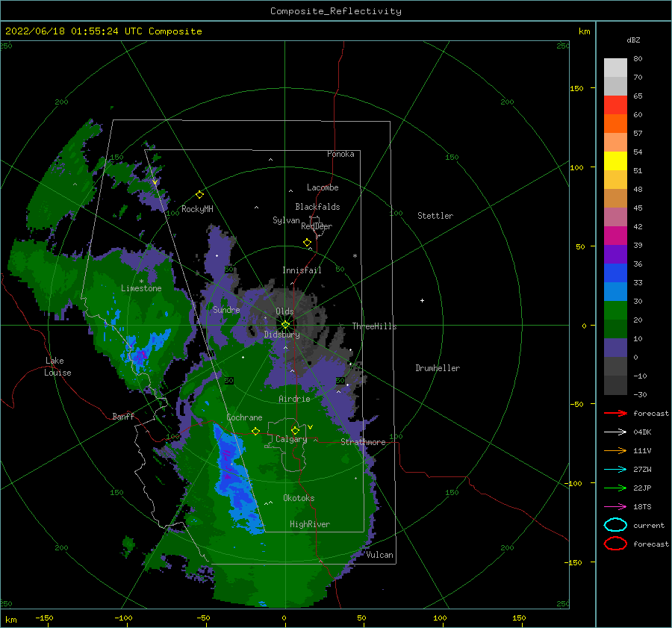
Task: Click the Drumheller label
Action: 438,368
